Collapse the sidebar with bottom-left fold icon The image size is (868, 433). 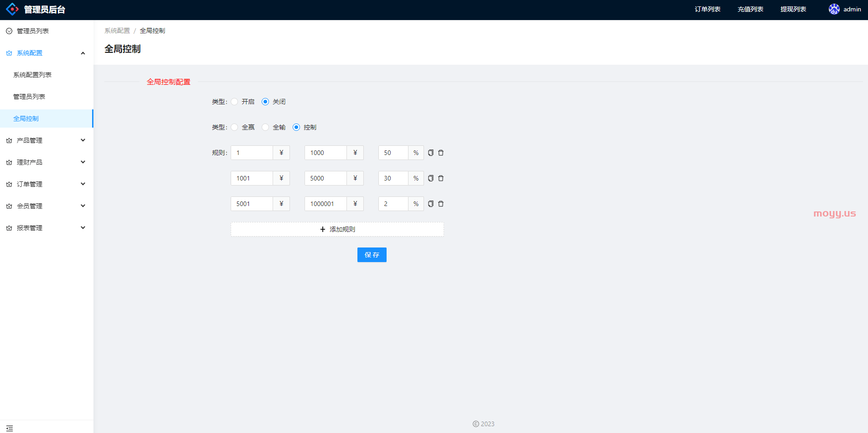click(10, 428)
